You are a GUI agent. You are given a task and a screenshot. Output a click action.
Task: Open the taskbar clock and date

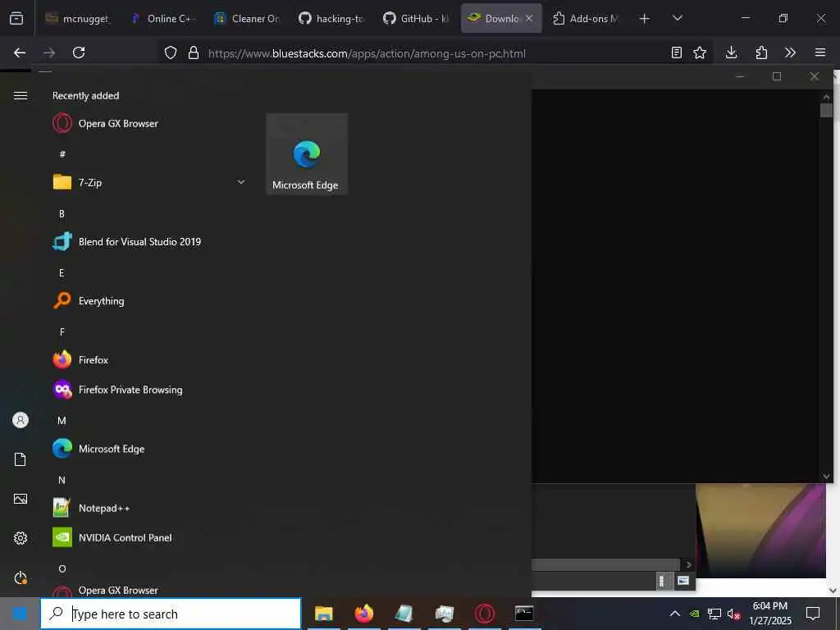tap(769, 614)
